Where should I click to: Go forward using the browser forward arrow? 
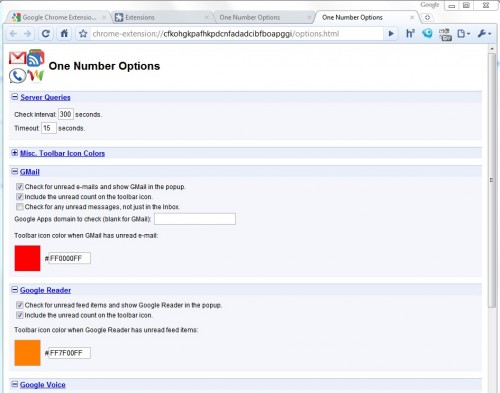(28, 34)
